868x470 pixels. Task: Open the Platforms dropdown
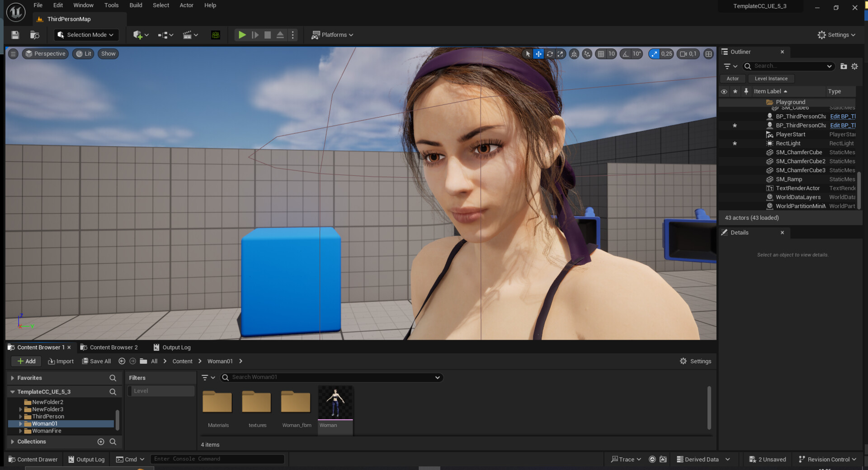pyautogui.click(x=332, y=35)
